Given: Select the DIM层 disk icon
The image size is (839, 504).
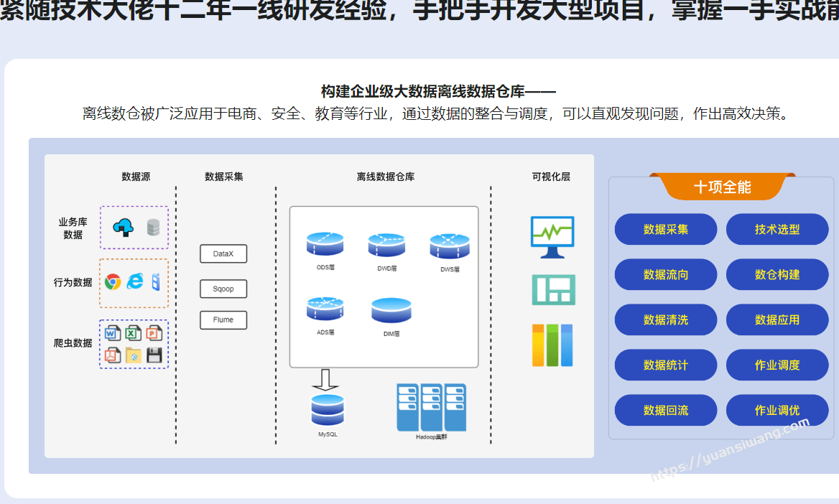Looking at the screenshot, I should [391, 310].
